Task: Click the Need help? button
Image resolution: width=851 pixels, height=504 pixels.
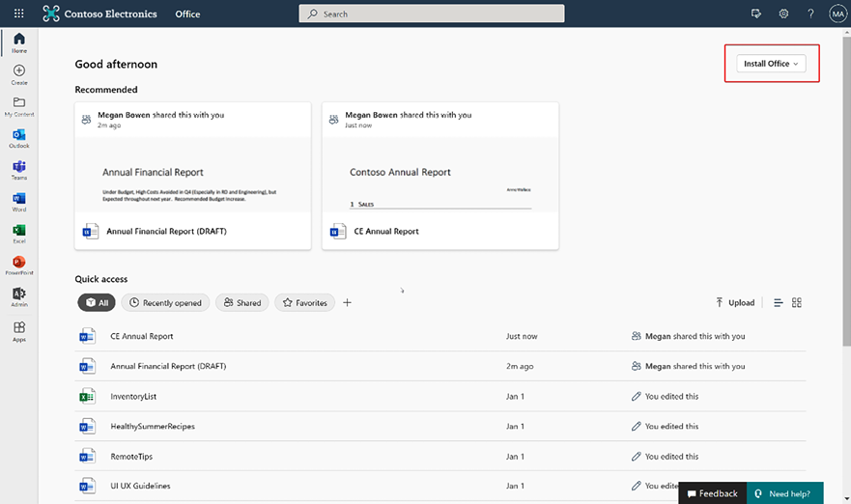Action: click(x=784, y=493)
